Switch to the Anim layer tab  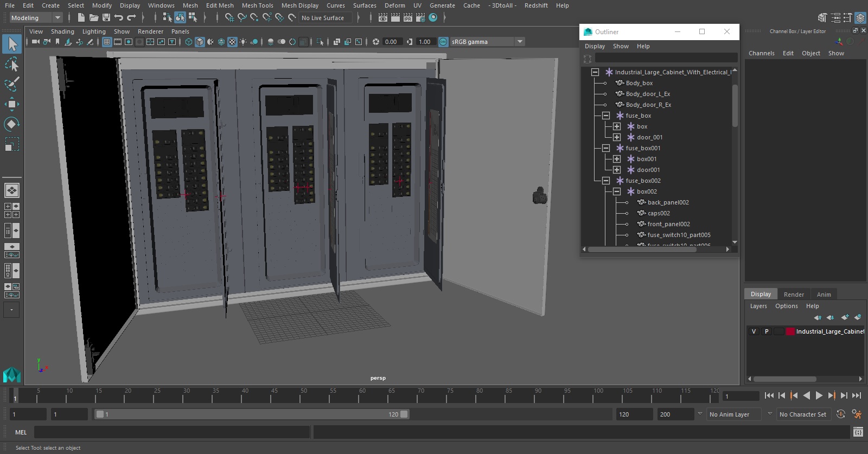point(824,295)
